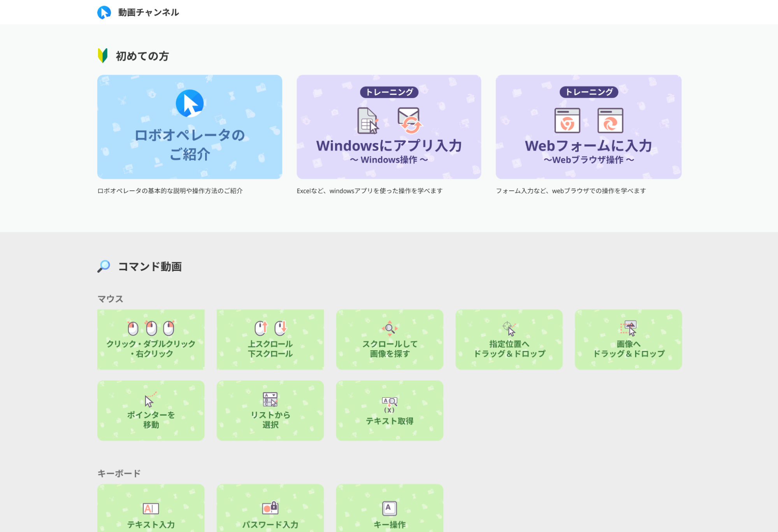
Task: Open Webフォームに入力 training card
Action: 588,127
